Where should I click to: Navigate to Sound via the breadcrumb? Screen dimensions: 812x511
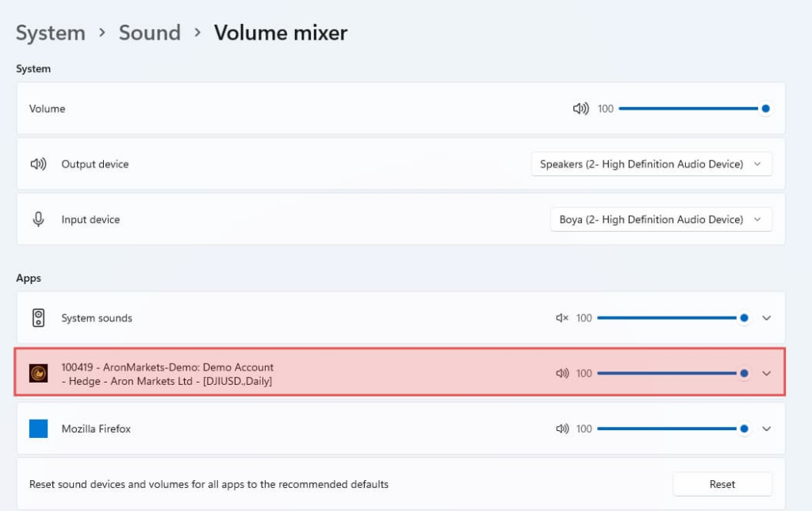[150, 33]
